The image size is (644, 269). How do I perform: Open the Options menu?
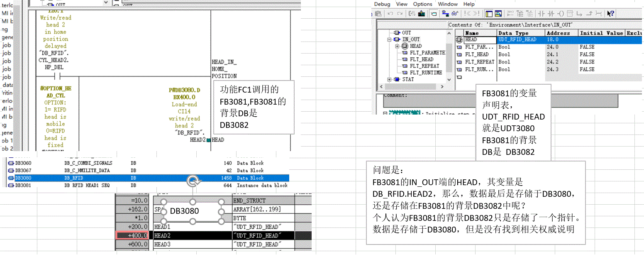point(422,4)
